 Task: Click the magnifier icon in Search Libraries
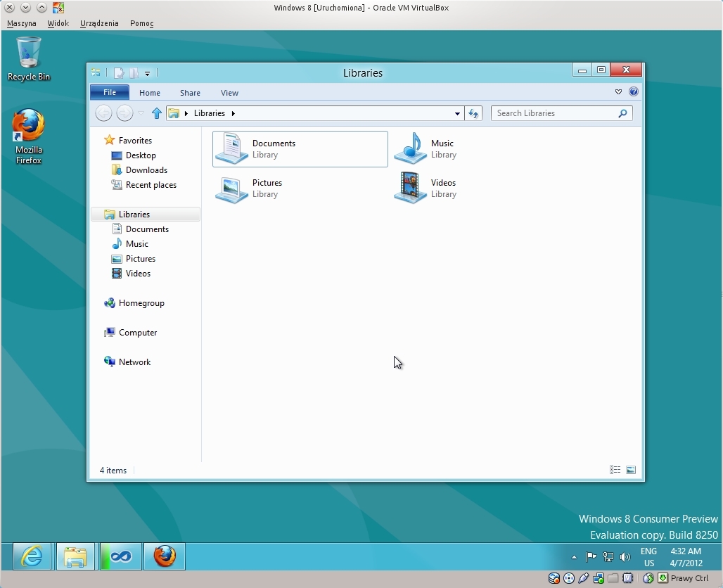point(622,113)
